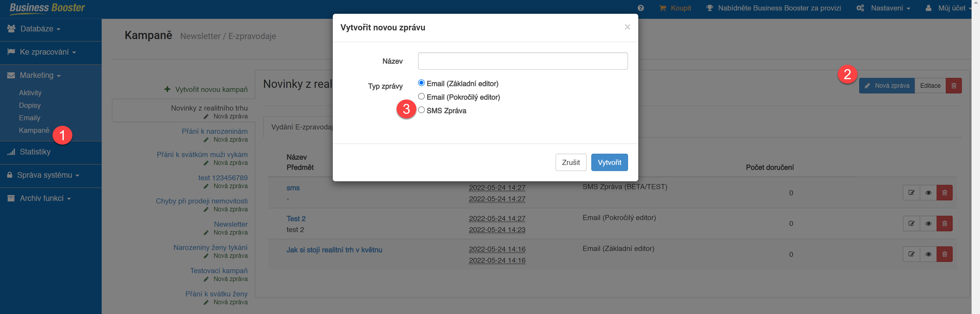
Task: Select Email (Základní editor) radio option
Action: 421,83
